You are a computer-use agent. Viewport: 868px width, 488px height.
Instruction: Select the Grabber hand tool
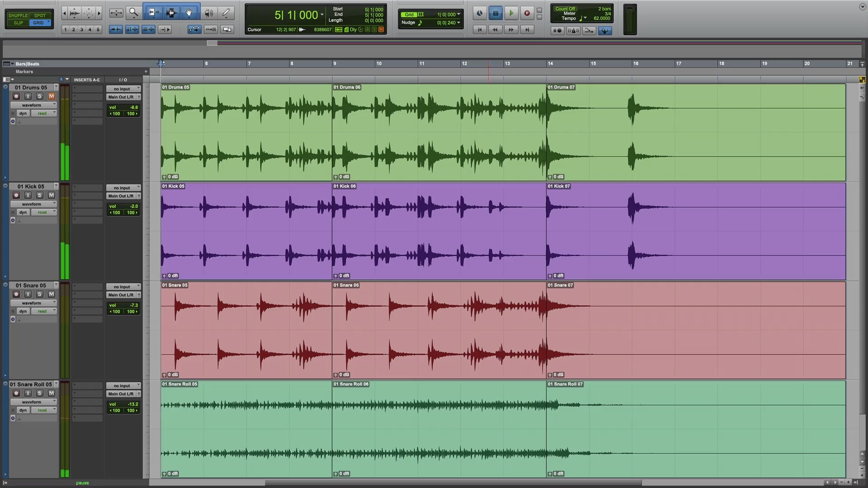189,13
